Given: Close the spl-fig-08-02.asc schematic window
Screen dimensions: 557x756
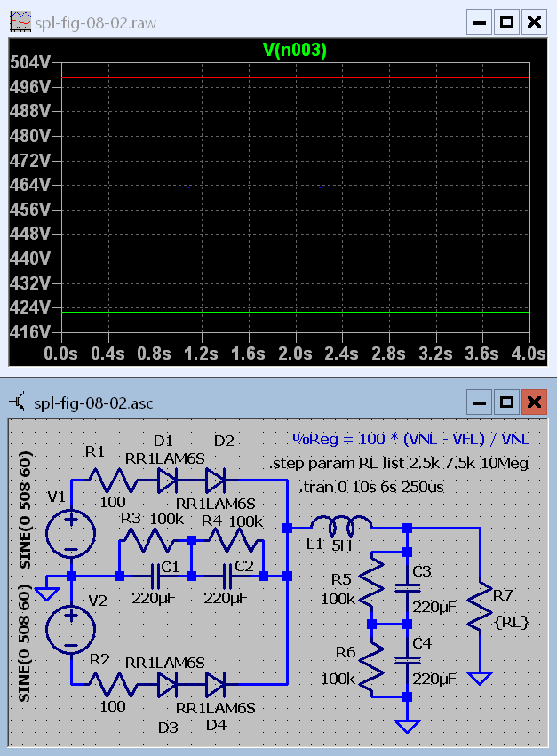Looking at the screenshot, I should (x=534, y=402).
